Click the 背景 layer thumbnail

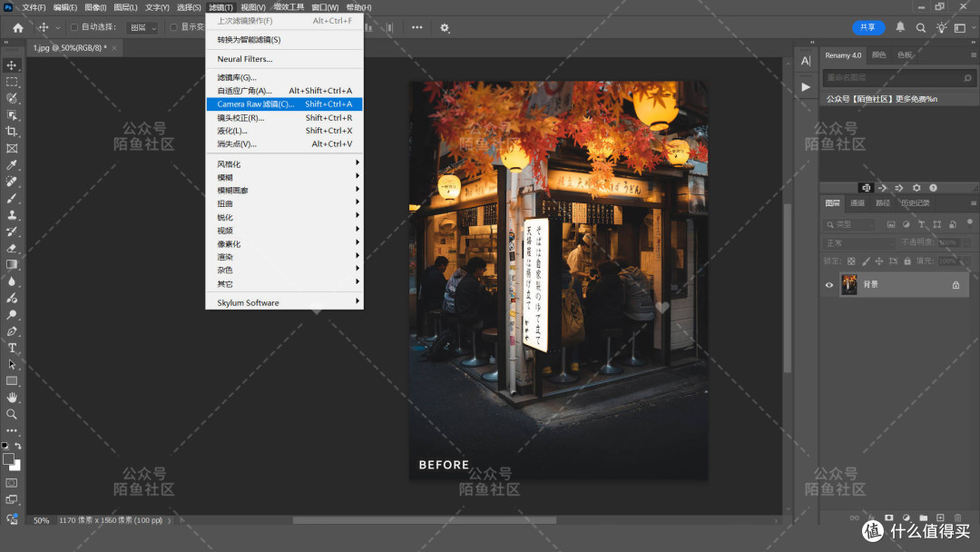(x=848, y=284)
